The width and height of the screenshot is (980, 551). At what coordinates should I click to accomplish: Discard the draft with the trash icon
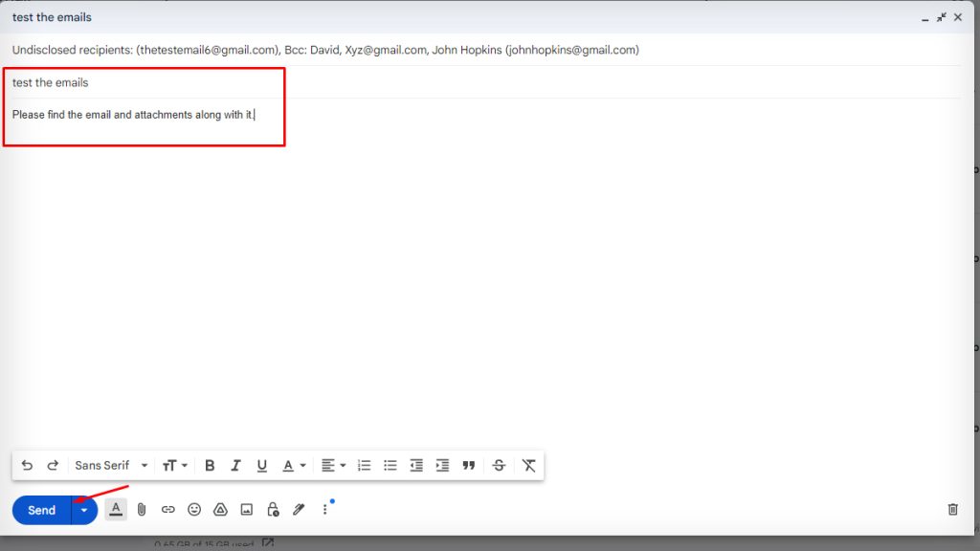(952, 509)
